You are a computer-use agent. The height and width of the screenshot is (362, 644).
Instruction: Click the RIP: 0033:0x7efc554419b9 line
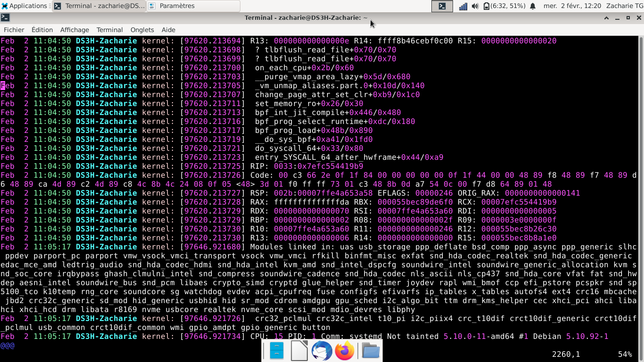tap(306, 166)
